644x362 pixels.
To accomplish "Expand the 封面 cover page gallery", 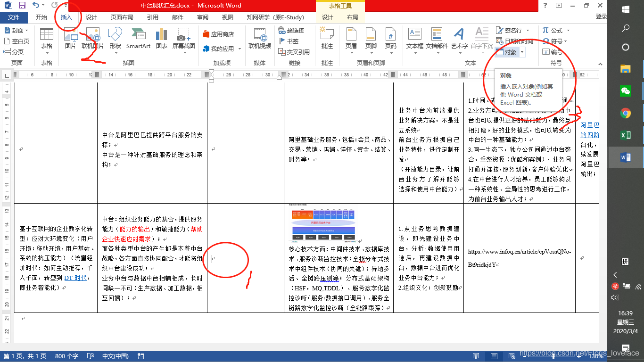I will (x=17, y=30).
